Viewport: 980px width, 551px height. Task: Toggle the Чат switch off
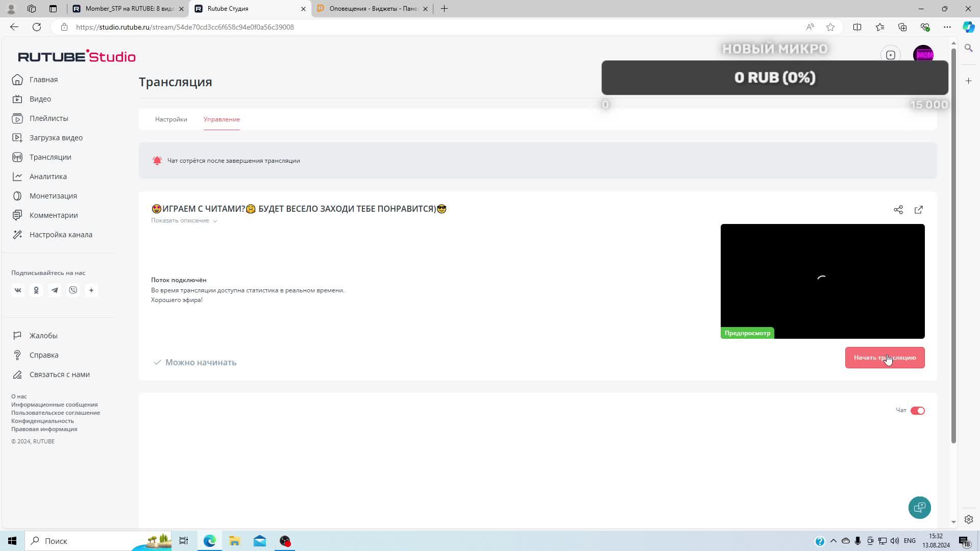pyautogui.click(x=917, y=411)
